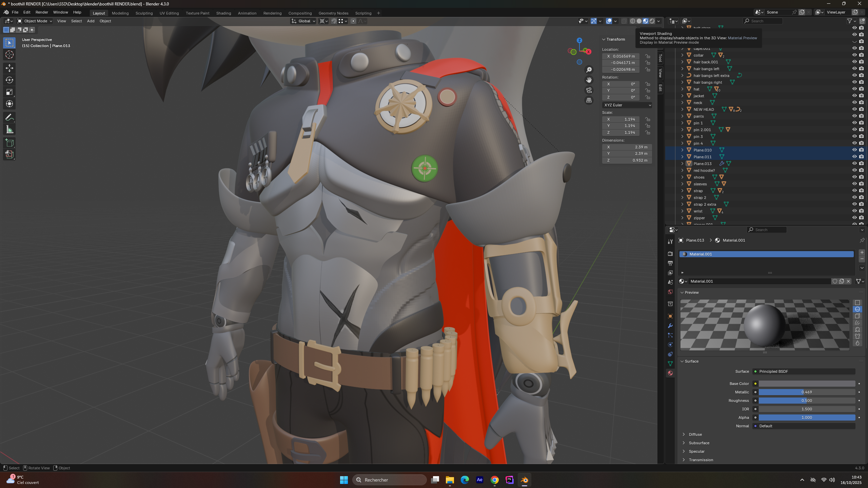This screenshot has height=488, width=868.
Task: Click the Add Cube tool
Action: pyautogui.click(x=9, y=143)
